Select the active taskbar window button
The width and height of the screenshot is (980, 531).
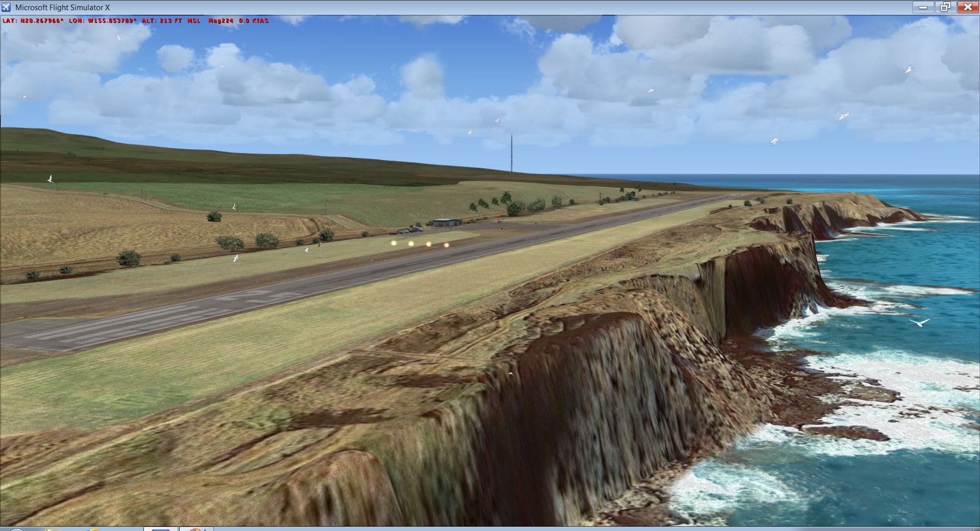coord(160,529)
